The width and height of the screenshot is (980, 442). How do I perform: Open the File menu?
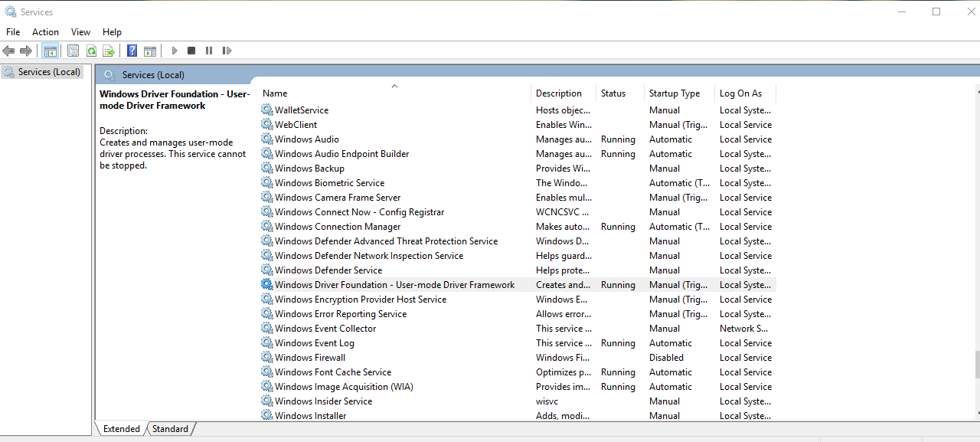(x=13, y=32)
